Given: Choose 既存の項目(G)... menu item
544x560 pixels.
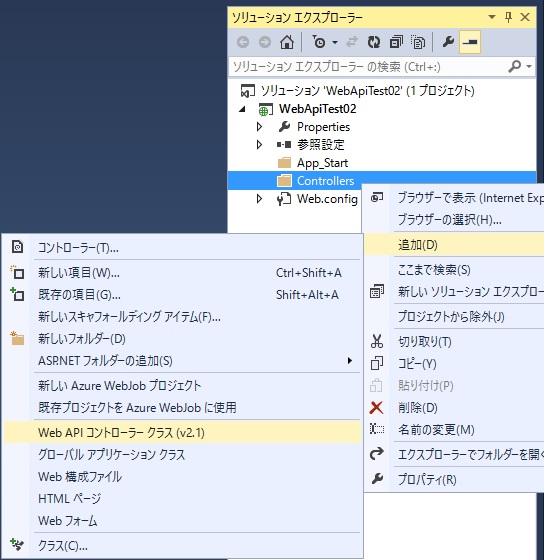Looking at the screenshot, I should (x=183, y=295).
